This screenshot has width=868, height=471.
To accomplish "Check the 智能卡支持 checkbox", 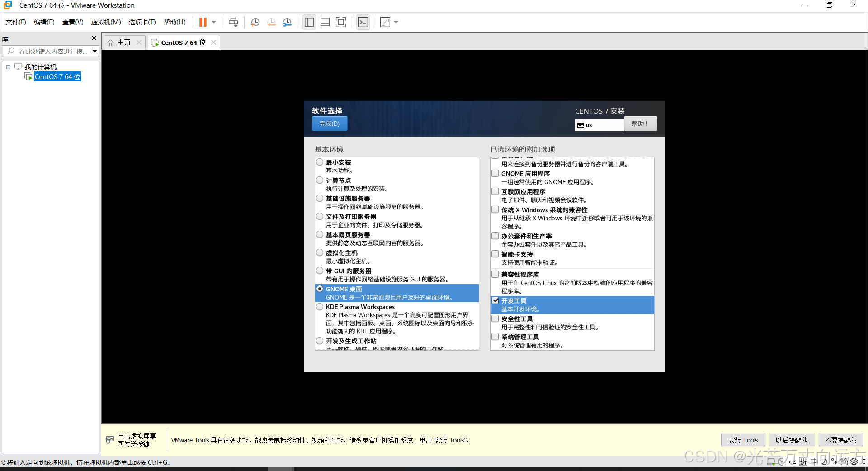I will 495,254.
